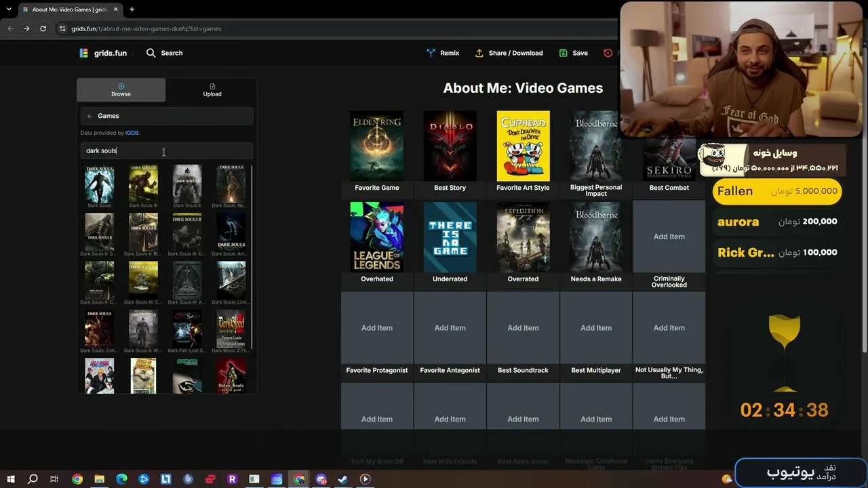This screenshot has width=868, height=488.
Task: Click the Best Story caption
Action: (x=450, y=188)
